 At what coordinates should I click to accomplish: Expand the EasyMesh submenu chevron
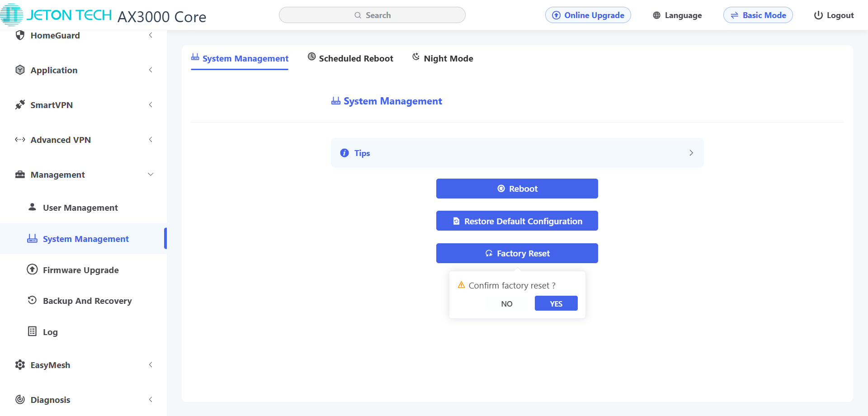pyautogui.click(x=151, y=365)
